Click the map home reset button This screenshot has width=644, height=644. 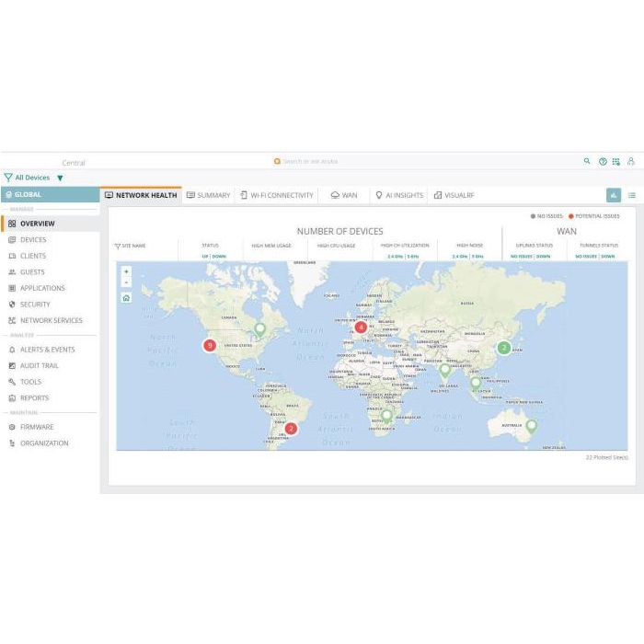pyautogui.click(x=126, y=297)
